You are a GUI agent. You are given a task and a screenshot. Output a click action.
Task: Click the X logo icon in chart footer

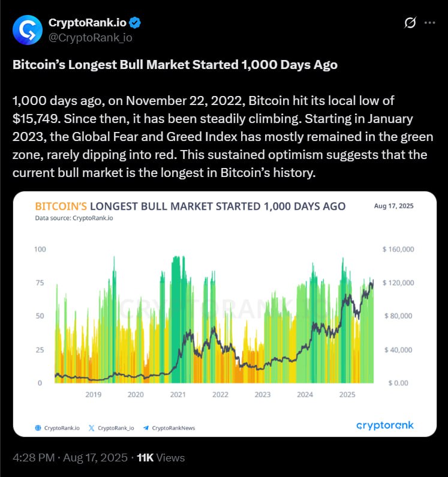(91, 428)
